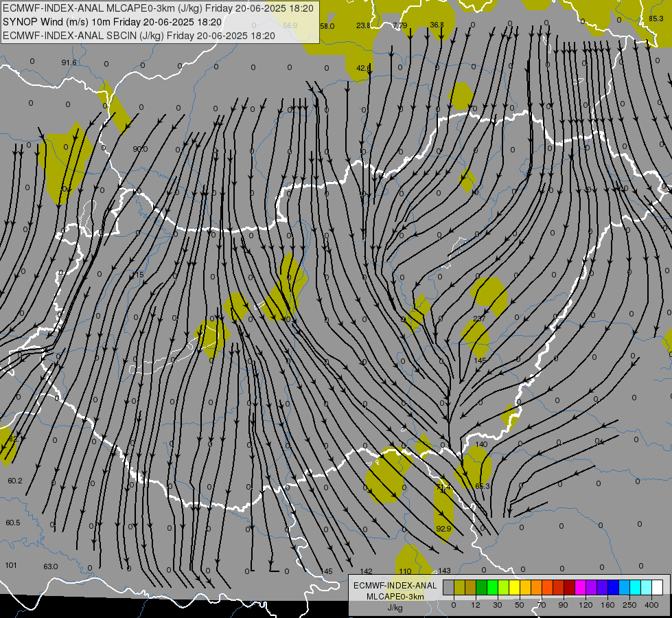Click the 110 value near the legend
Viewport: 672px width, 618px height.
(x=405, y=571)
